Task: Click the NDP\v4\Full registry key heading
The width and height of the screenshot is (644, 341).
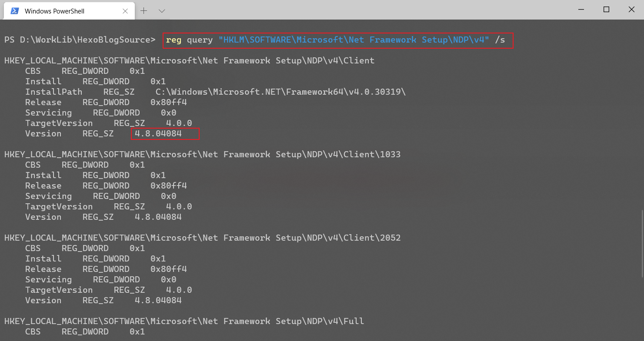Action: click(x=184, y=321)
